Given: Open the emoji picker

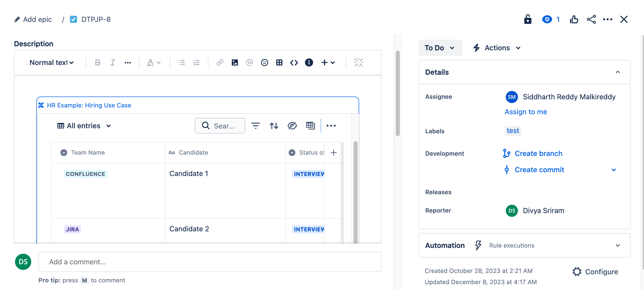Looking at the screenshot, I should pos(265,62).
